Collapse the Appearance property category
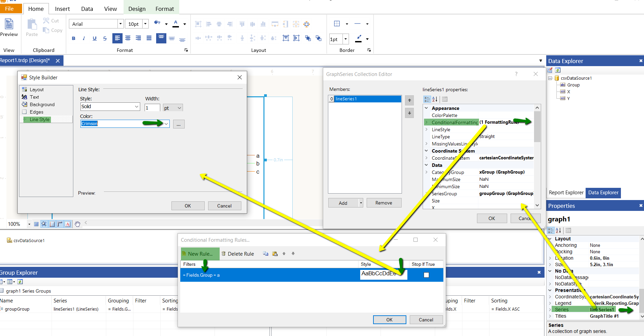This screenshot has height=336, width=644. (x=426, y=108)
